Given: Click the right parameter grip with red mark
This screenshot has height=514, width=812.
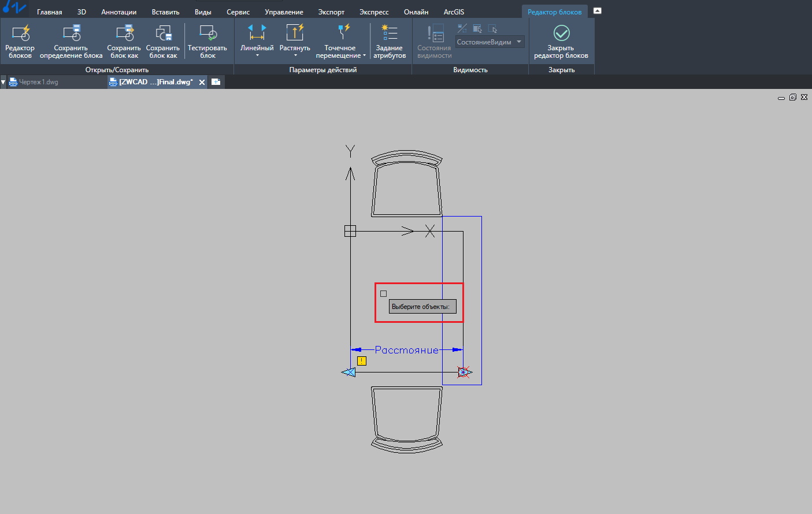Looking at the screenshot, I should tap(464, 372).
